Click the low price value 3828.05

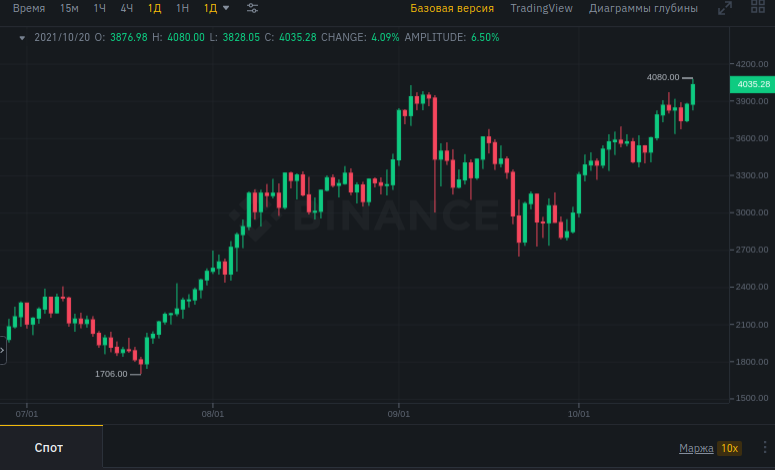click(x=241, y=38)
